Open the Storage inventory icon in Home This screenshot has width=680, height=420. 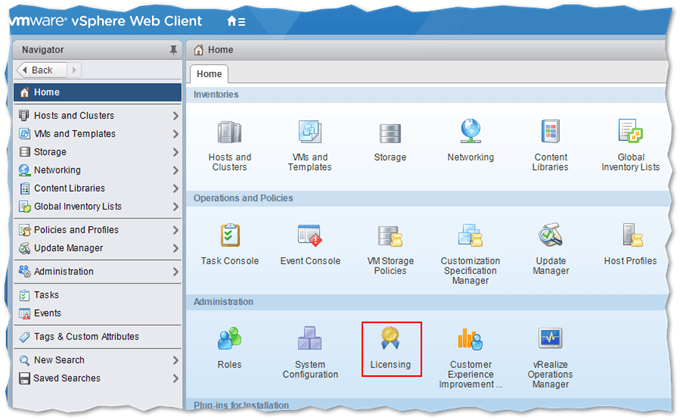[x=390, y=133]
